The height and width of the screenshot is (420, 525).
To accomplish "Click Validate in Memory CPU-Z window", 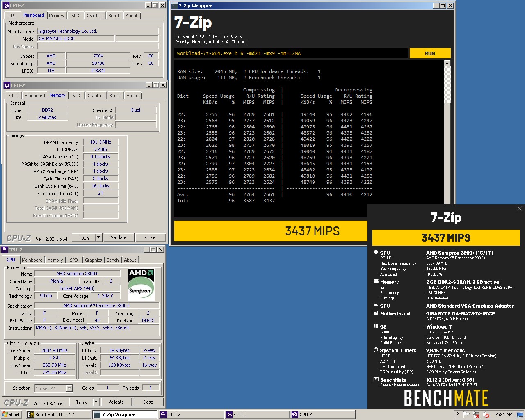I will point(119,237).
